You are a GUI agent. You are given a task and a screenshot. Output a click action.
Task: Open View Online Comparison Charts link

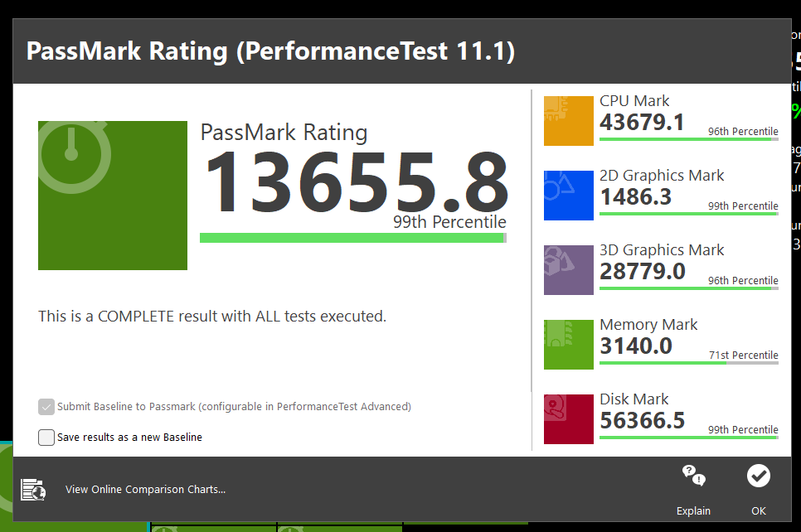146,489
